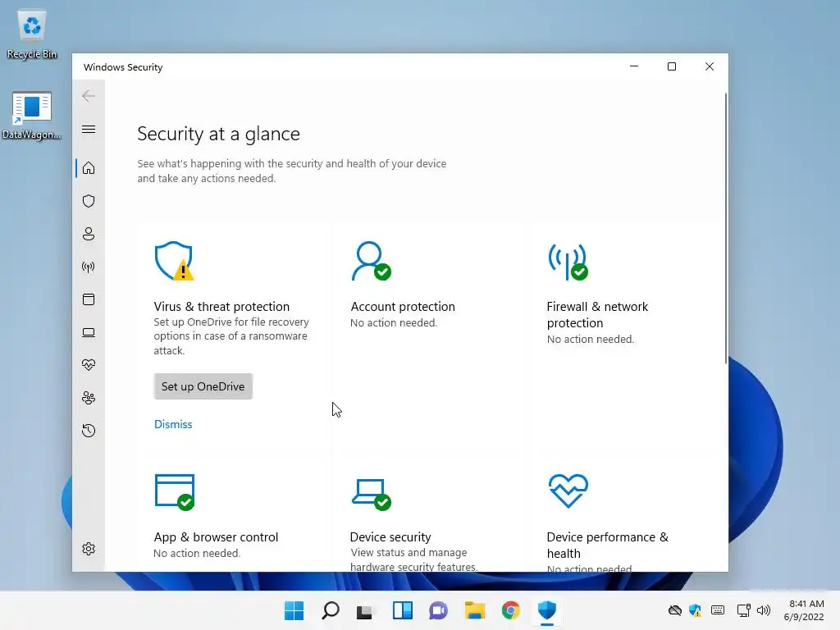Screen dimensions: 840x630
Task: Open the Windows Start menu
Action: point(294,610)
